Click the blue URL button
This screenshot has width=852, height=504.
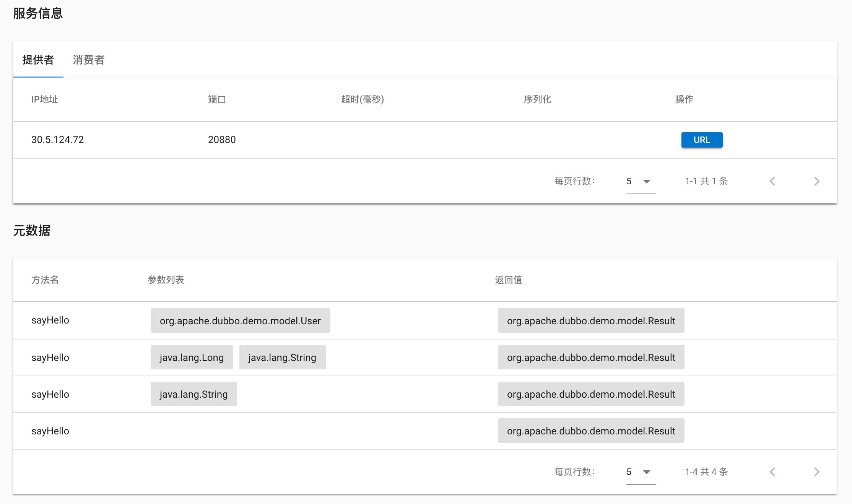pyautogui.click(x=702, y=140)
